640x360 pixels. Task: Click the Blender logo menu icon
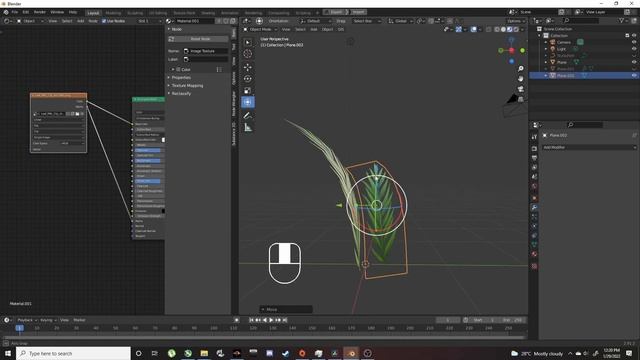pos(6,12)
